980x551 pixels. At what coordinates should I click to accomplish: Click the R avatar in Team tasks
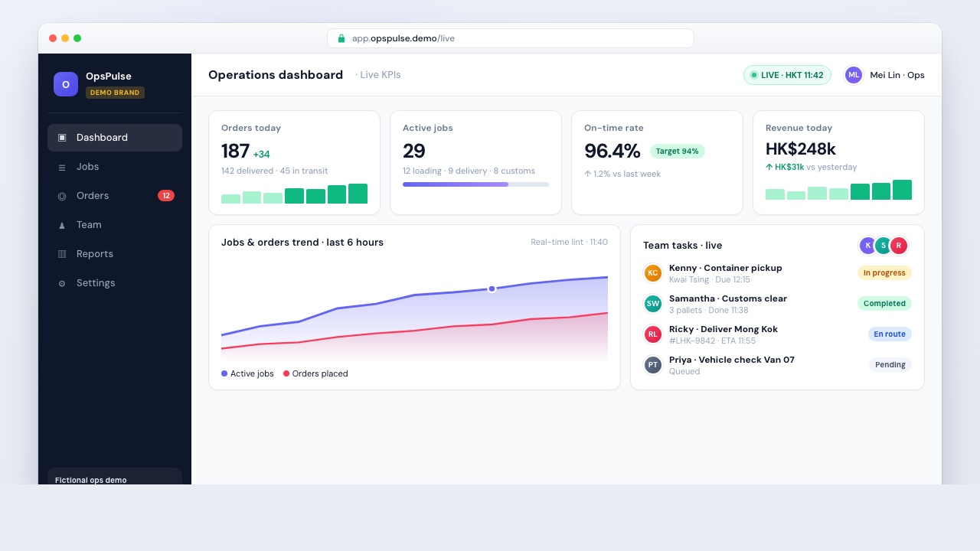click(x=899, y=246)
